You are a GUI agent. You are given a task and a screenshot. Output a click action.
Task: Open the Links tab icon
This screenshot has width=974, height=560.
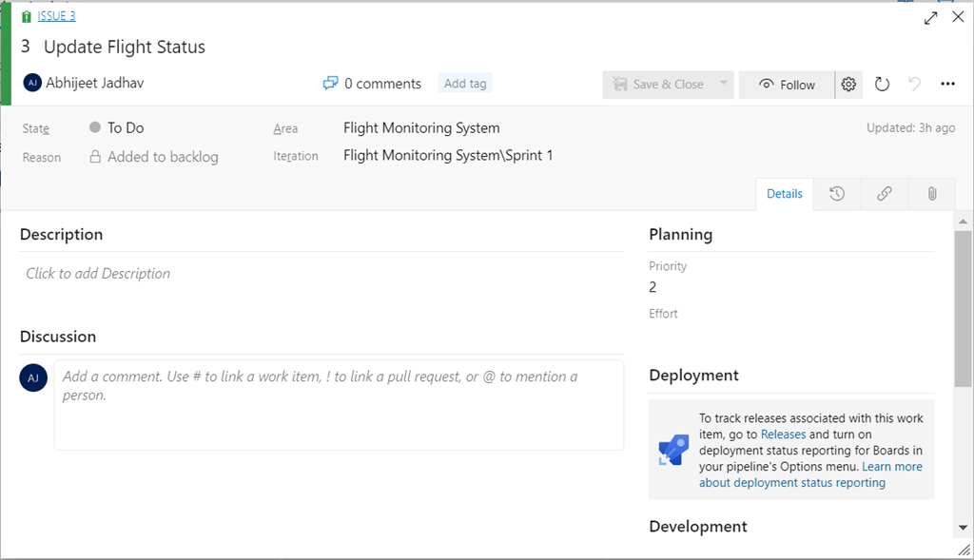(x=885, y=194)
